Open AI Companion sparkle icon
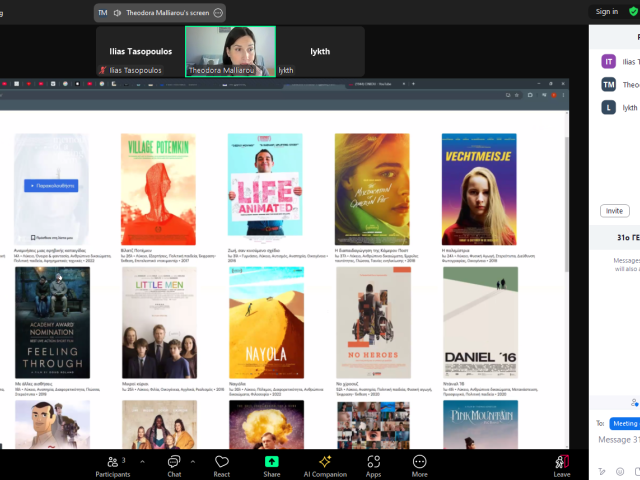 [x=325, y=462]
